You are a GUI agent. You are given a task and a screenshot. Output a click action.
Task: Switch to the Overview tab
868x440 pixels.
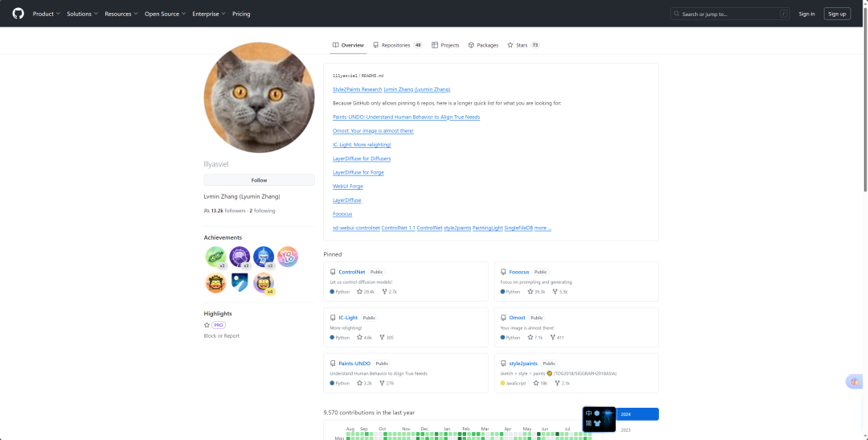tap(348, 45)
